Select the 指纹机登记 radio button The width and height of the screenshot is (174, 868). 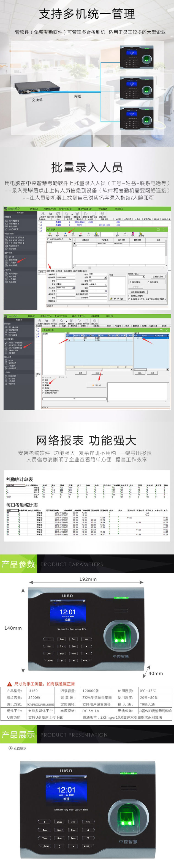coord(130,282)
